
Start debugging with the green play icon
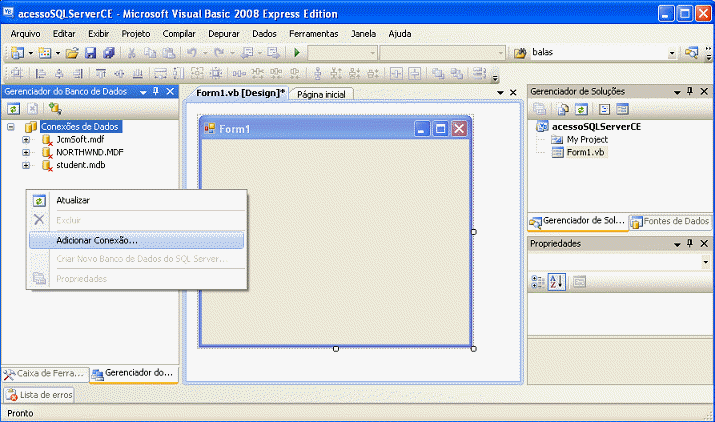pyautogui.click(x=297, y=53)
